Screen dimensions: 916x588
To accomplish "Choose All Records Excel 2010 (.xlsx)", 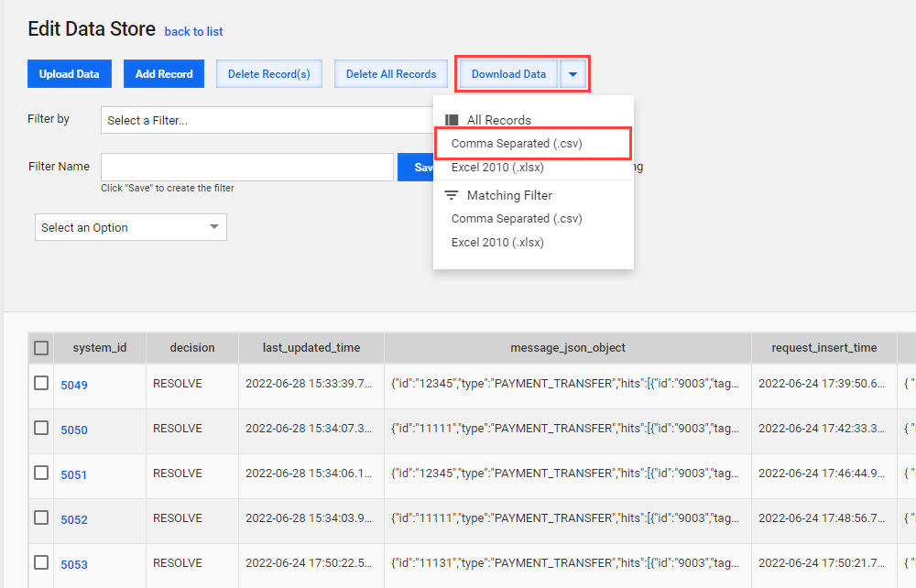I will (497, 168).
